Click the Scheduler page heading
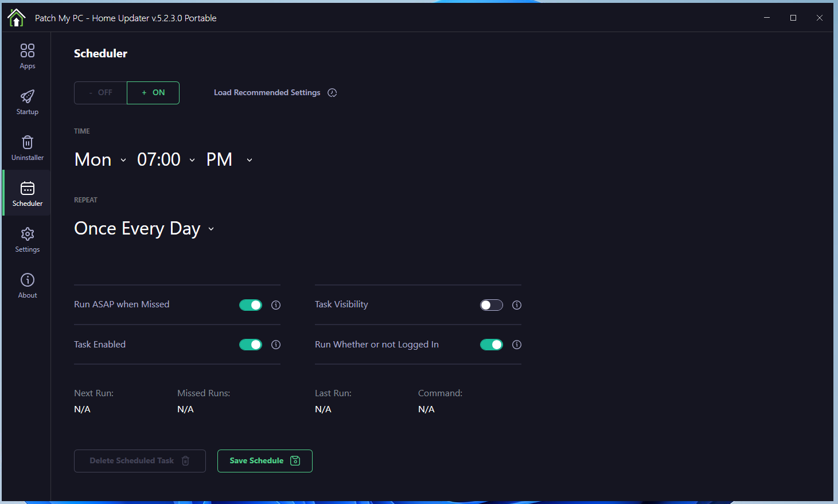The height and width of the screenshot is (504, 838). [x=101, y=53]
